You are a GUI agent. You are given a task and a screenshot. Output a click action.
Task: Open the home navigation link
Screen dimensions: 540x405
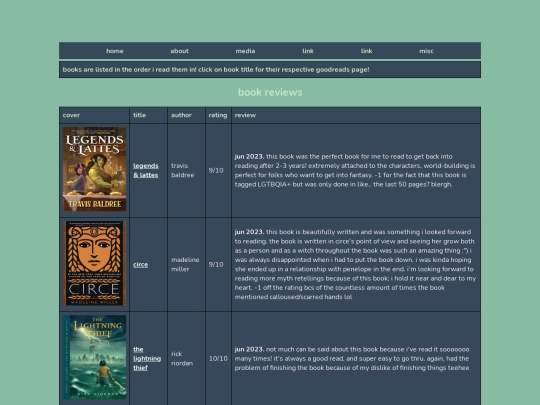115,51
